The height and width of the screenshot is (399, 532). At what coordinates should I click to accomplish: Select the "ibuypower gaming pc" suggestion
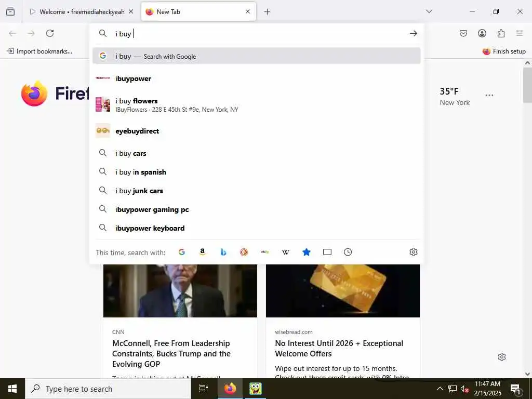click(x=257, y=209)
